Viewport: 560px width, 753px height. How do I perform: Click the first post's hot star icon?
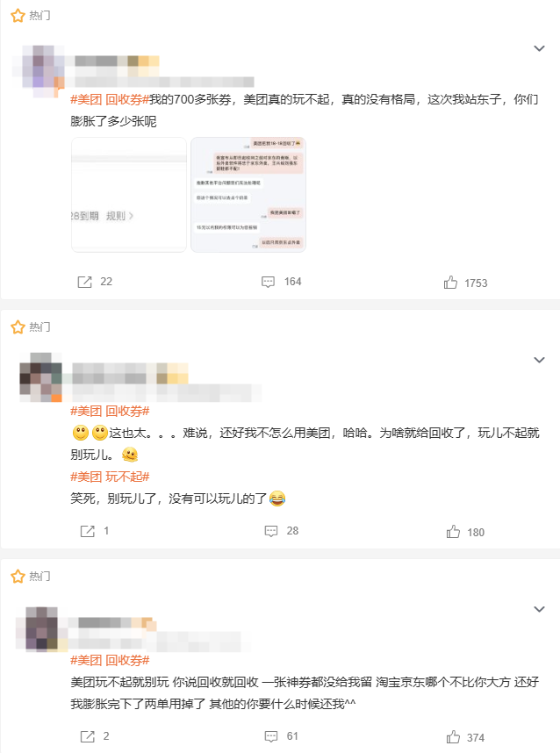coord(18,16)
